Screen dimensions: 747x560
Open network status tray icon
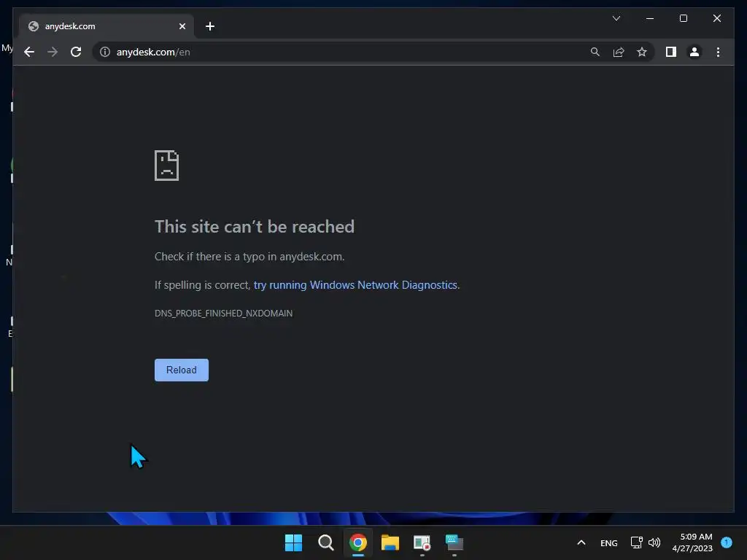point(636,542)
